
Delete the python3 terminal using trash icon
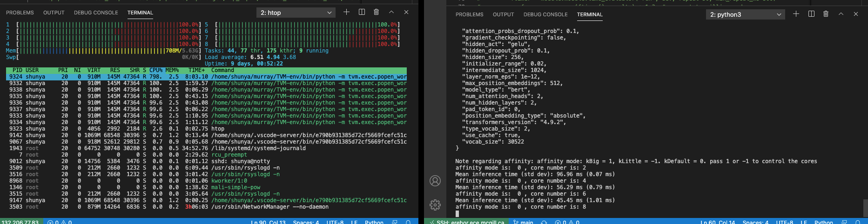(x=826, y=14)
